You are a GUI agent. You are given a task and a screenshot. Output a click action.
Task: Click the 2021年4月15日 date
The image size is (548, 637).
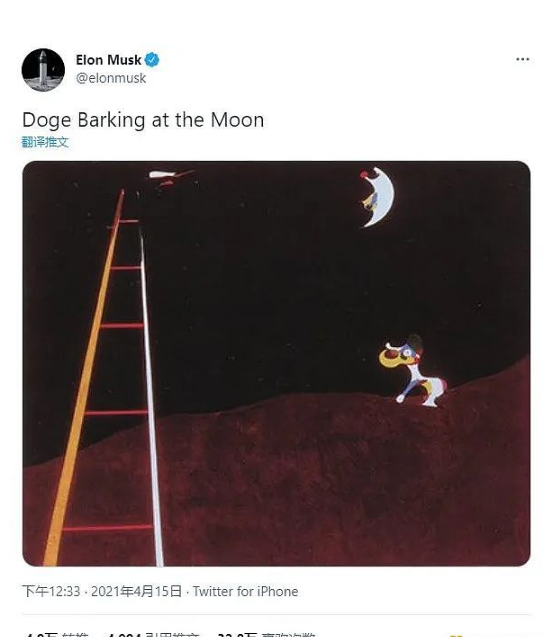(x=136, y=591)
